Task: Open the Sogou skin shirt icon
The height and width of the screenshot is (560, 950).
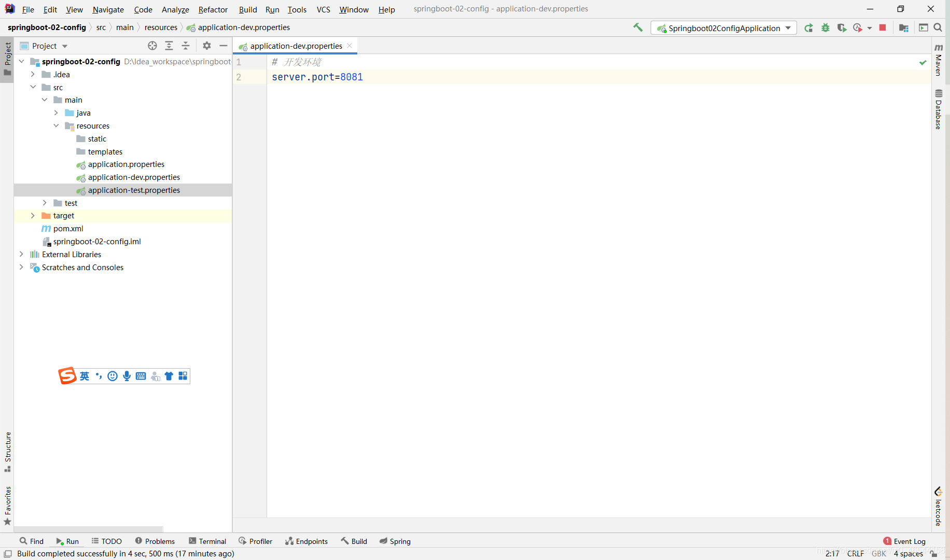Action: [169, 376]
